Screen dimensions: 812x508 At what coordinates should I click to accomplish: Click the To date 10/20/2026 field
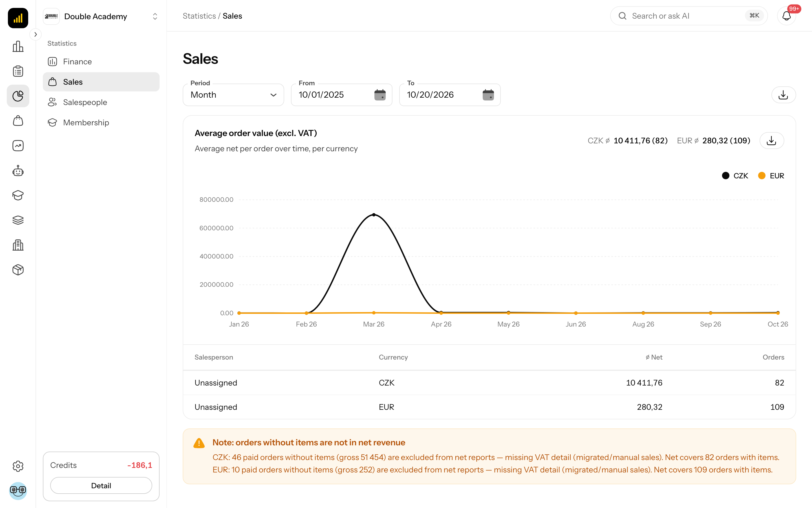450,95
